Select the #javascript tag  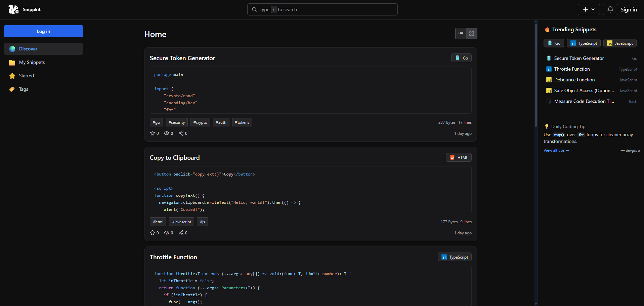181,222
